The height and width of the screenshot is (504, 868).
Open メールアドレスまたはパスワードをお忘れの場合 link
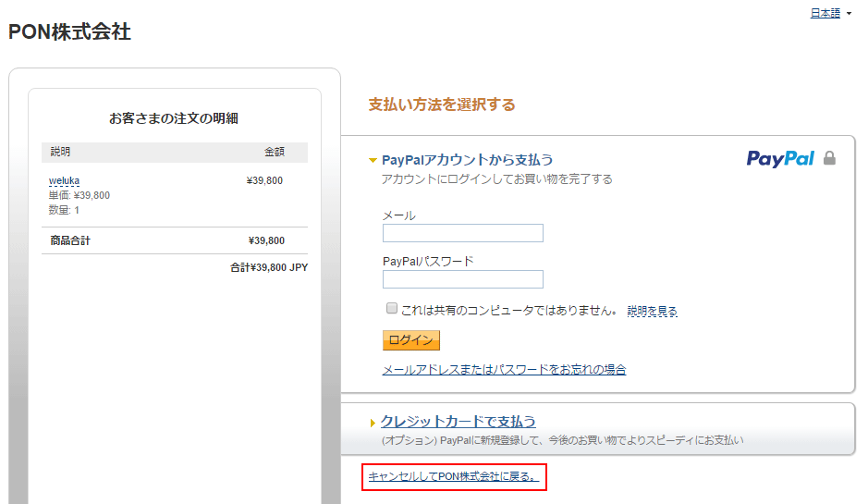(x=504, y=369)
